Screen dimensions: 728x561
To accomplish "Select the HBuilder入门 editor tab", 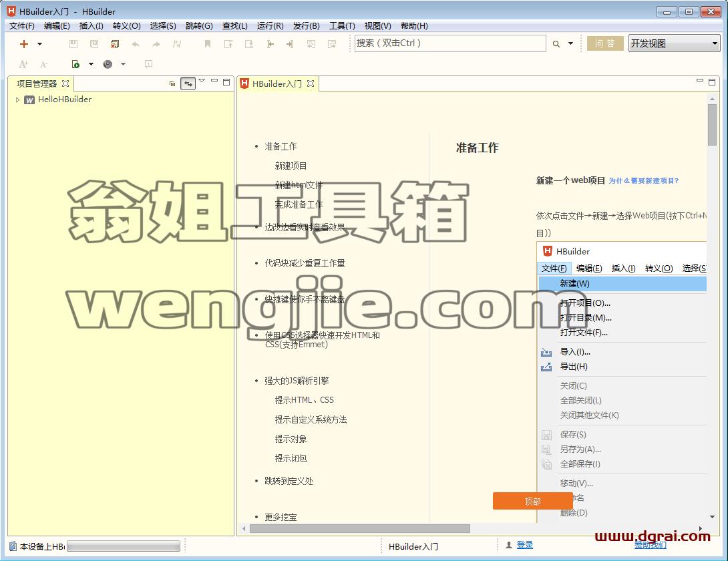I will pyautogui.click(x=277, y=83).
